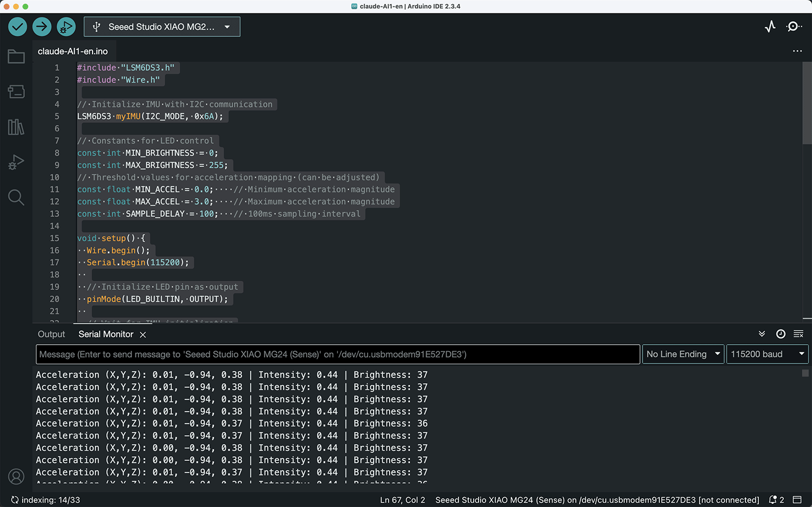Click the 'const int MIN_BRIGHTNESS = 0;' line
Screen dimensions: 812x507
[148, 153]
